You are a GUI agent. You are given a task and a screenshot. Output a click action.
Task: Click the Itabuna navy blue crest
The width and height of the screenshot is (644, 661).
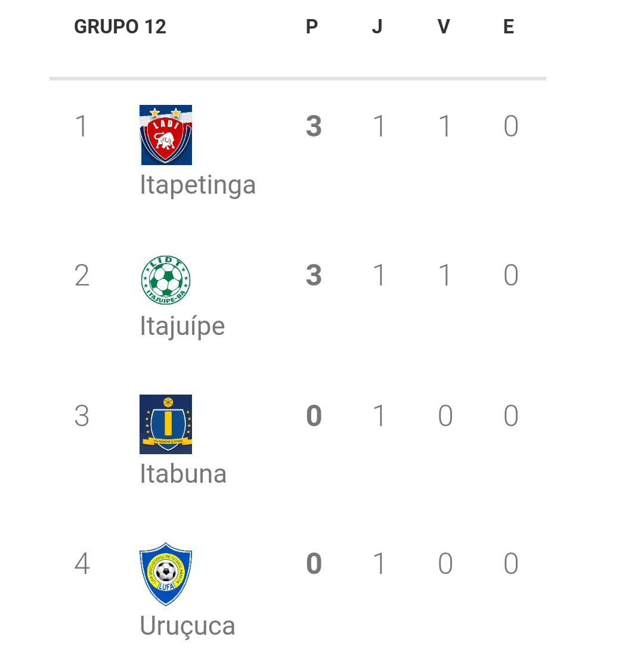click(166, 424)
